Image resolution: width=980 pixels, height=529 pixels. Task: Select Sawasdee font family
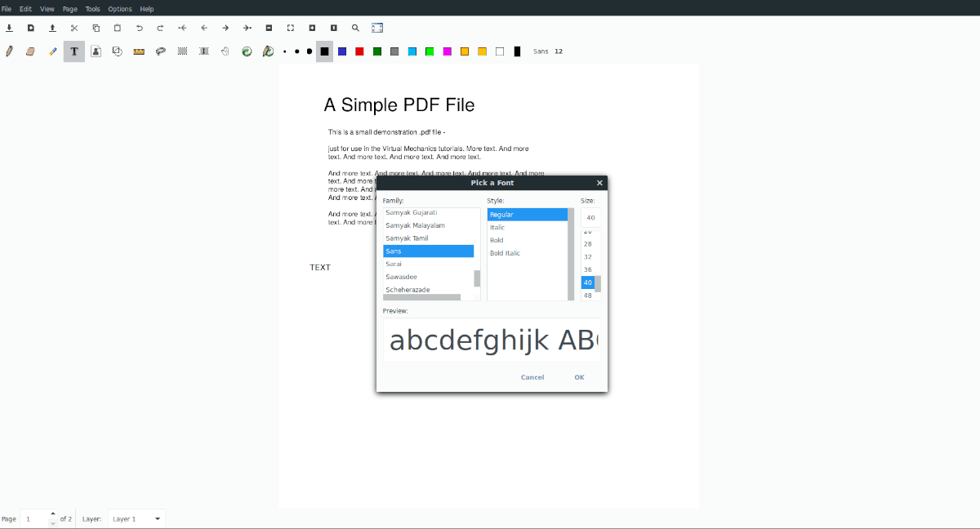point(429,277)
